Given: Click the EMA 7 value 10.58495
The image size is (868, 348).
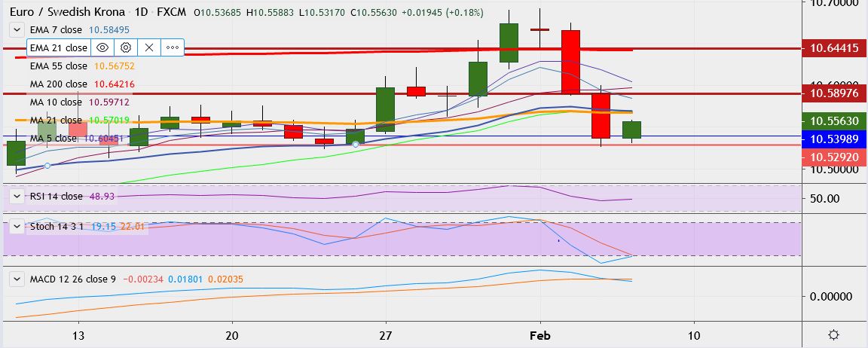Looking at the screenshot, I should point(109,30).
